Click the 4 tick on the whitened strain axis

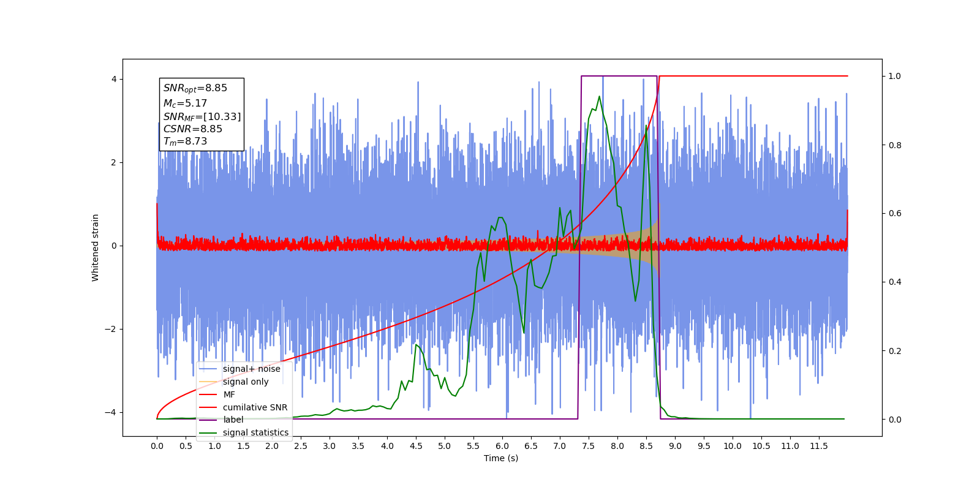(x=114, y=79)
